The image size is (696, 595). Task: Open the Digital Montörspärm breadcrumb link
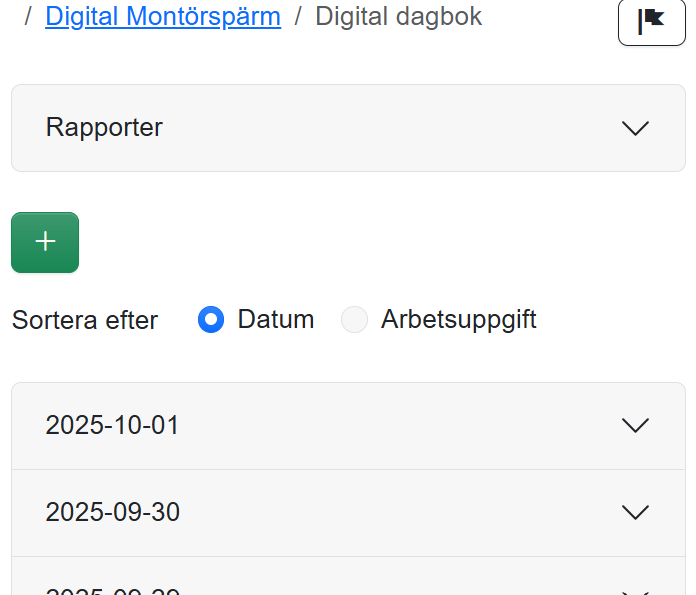click(x=163, y=17)
